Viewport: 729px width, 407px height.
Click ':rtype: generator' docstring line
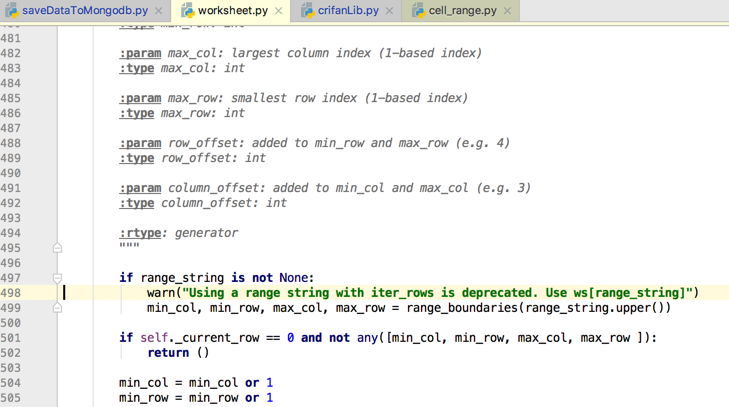(179, 233)
